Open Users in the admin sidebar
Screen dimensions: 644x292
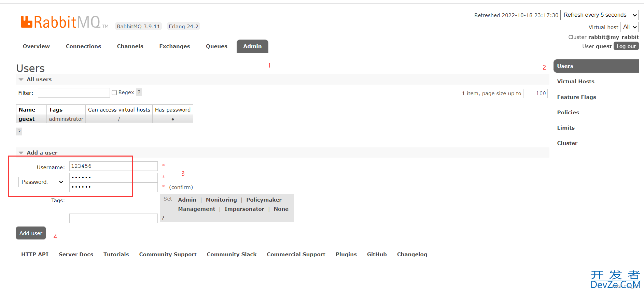click(x=596, y=66)
